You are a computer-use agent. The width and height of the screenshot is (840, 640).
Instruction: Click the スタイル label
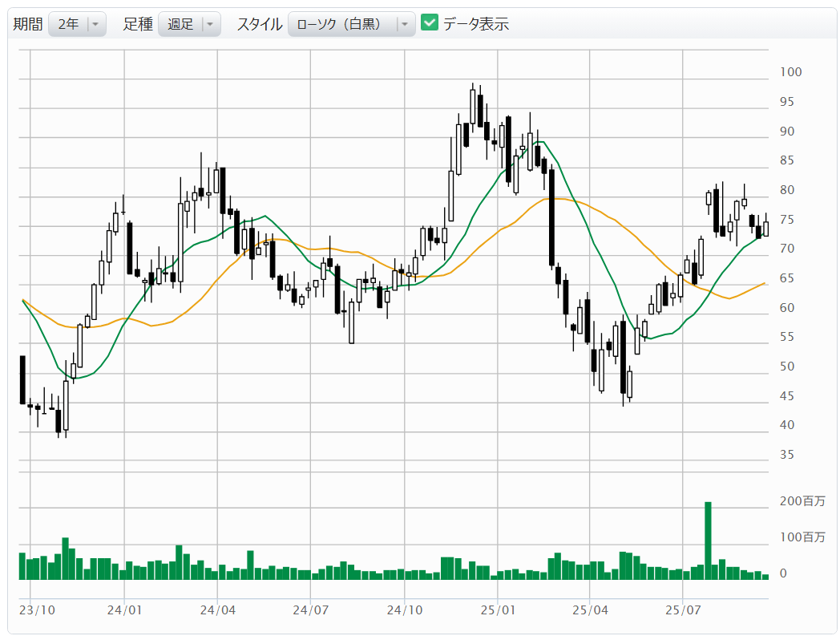tap(259, 24)
